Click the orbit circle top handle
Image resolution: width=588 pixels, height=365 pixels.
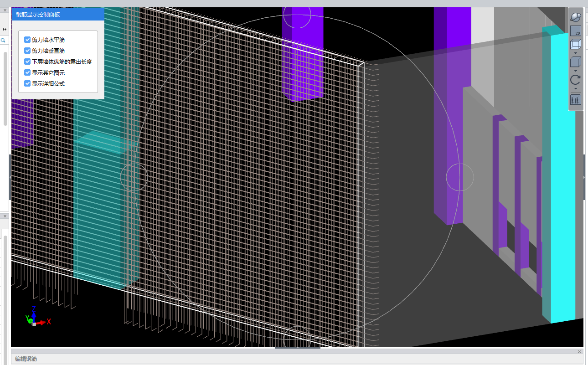[297, 15]
